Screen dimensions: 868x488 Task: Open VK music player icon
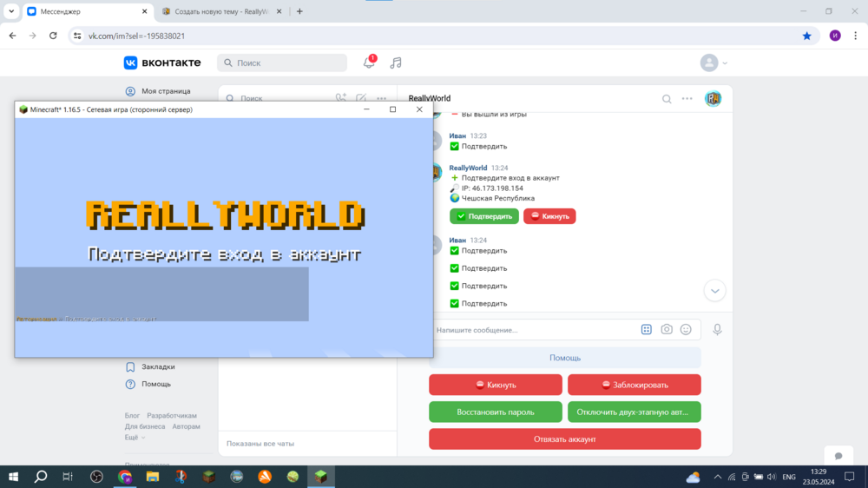point(395,63)
